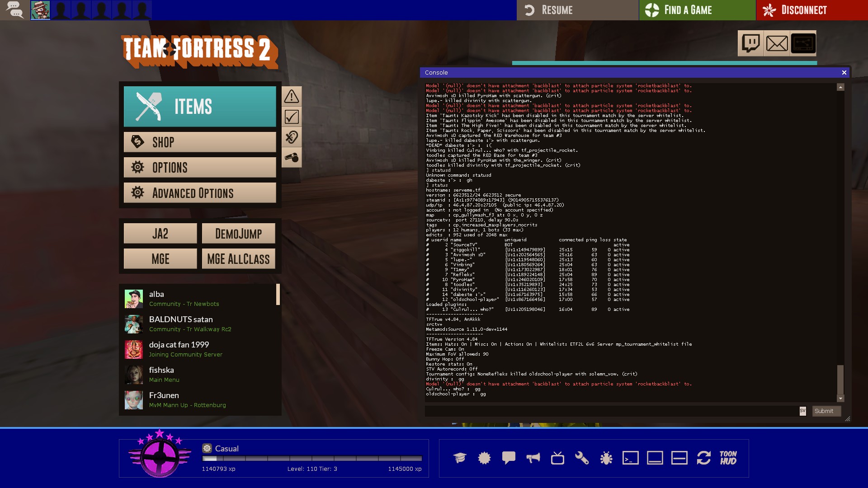868x488 pixels.
Task: Open Advanced Options
Action: click(x=200, y=193)
